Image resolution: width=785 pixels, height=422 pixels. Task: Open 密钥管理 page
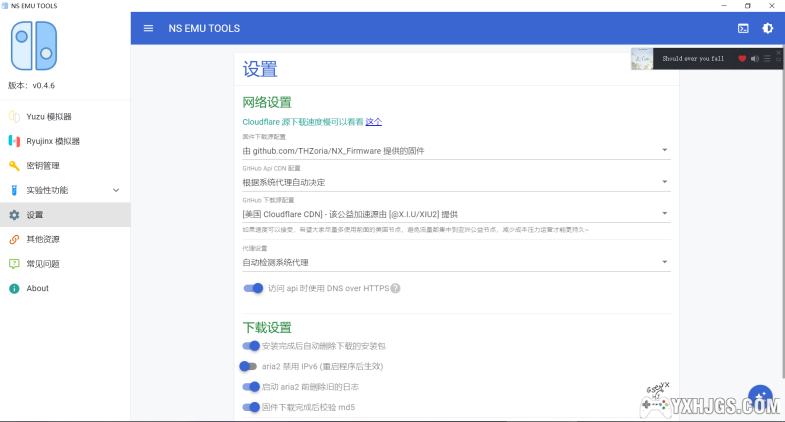click(65, 166)
